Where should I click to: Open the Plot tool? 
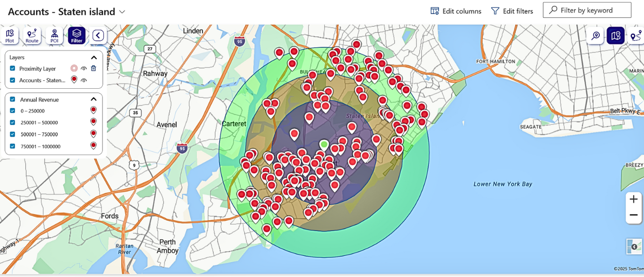point(9,36)
